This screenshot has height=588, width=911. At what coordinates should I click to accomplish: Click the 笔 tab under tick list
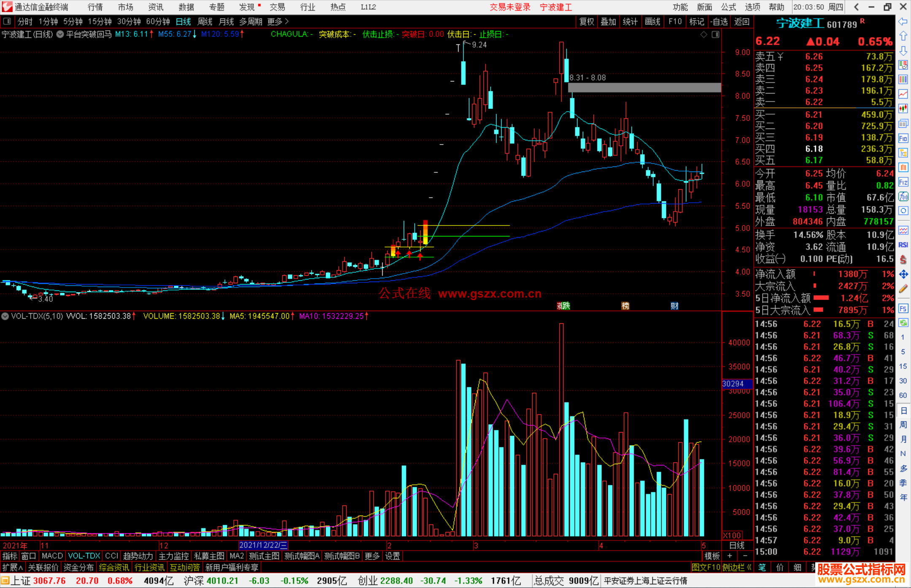(x=762, y=567)
